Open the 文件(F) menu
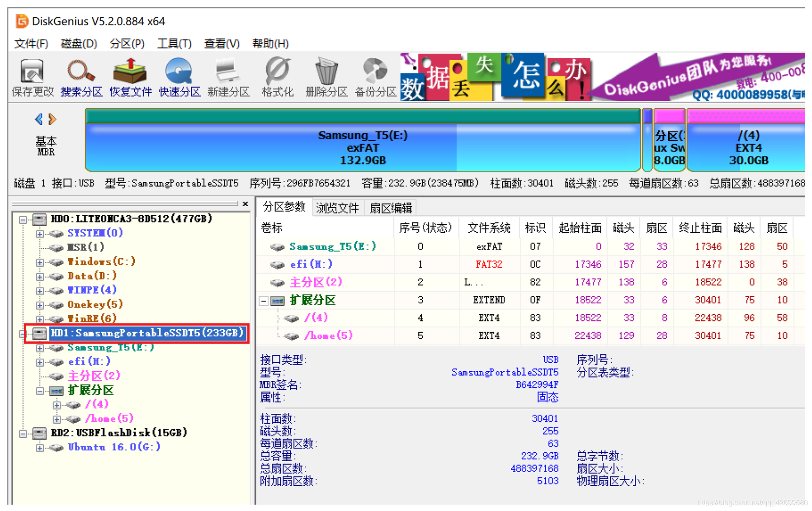812x511 pixels. (31, 43)
